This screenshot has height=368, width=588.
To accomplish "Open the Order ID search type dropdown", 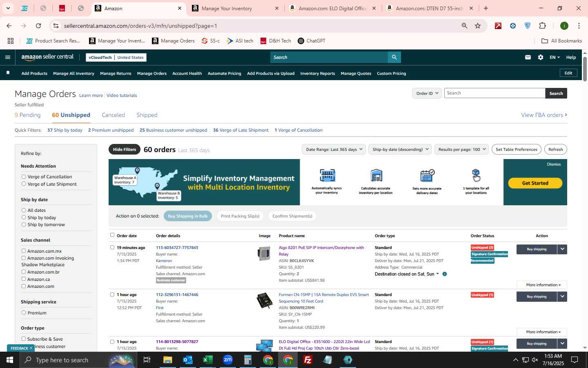I will [427, 93].
